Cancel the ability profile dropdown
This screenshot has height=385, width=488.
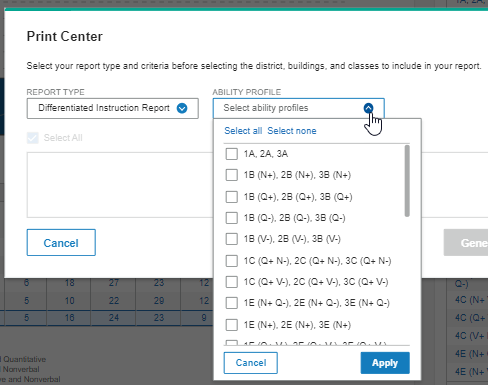point(251,363)
